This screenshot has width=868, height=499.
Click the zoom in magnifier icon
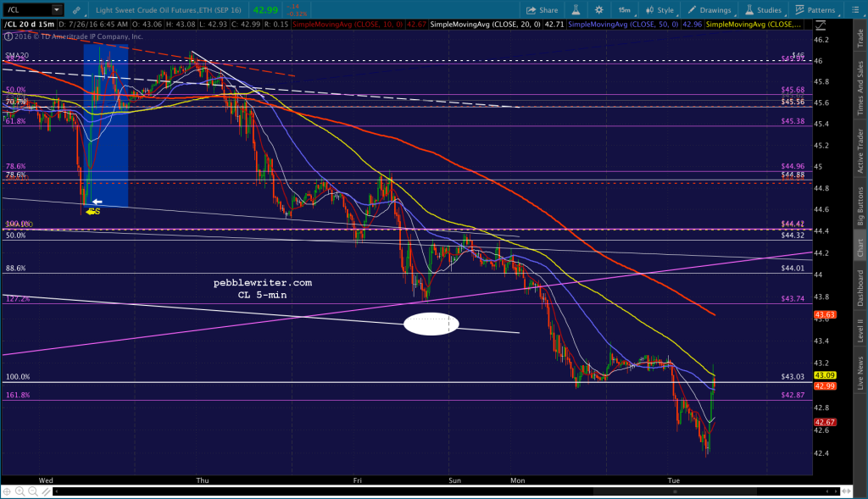[20, 491]
